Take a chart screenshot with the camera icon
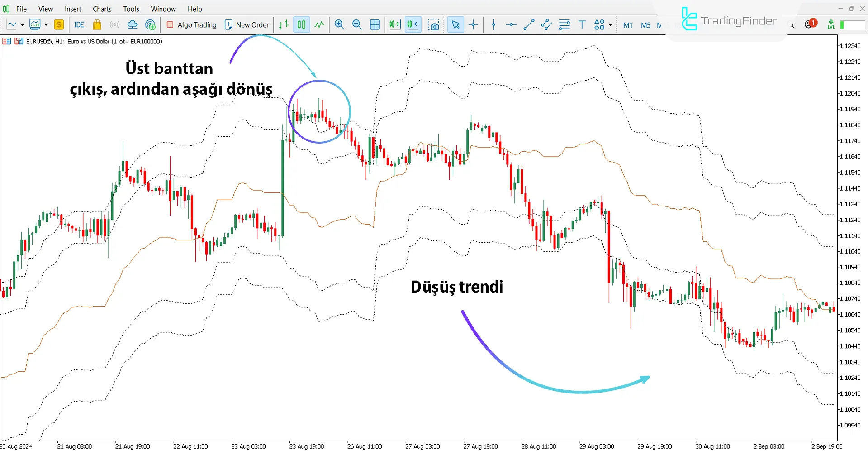The image size is (868, 451). (x=434, y=25)
